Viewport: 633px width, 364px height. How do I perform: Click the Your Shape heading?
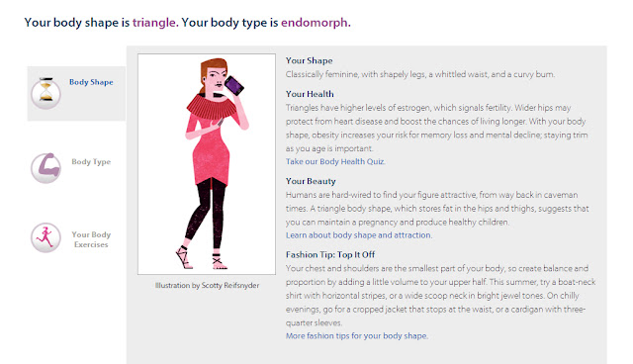pos(310,60)
